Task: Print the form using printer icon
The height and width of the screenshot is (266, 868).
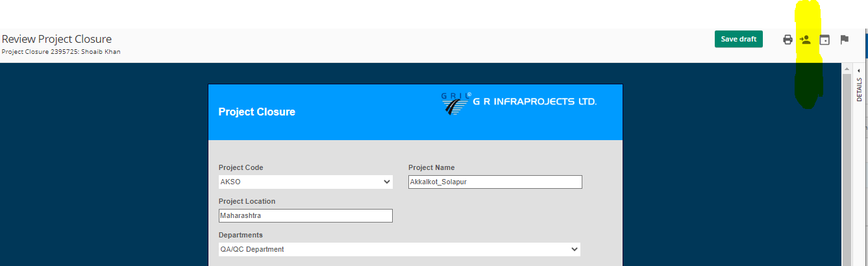Action: point(787,40)
